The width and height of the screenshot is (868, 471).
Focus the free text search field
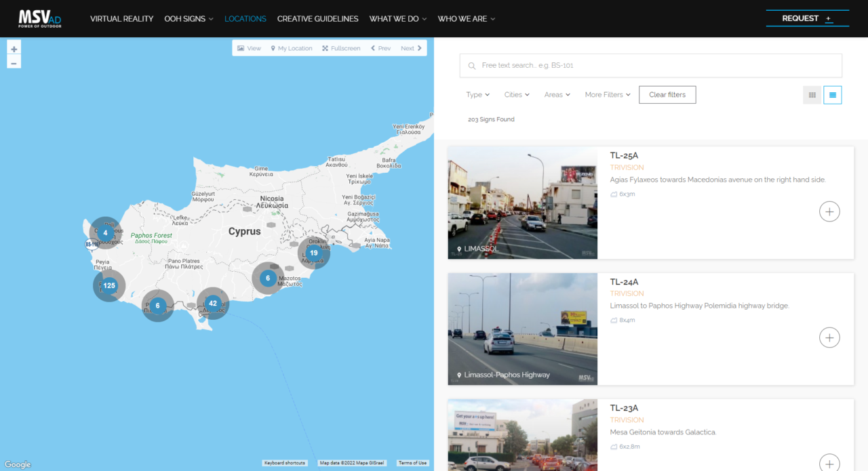click(x=651, y=66)
